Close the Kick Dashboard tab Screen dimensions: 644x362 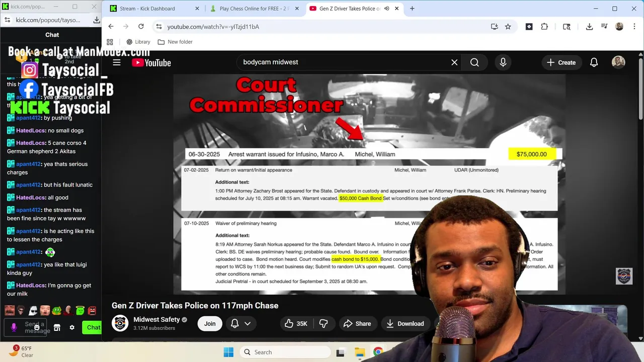(x=197, y=9)
